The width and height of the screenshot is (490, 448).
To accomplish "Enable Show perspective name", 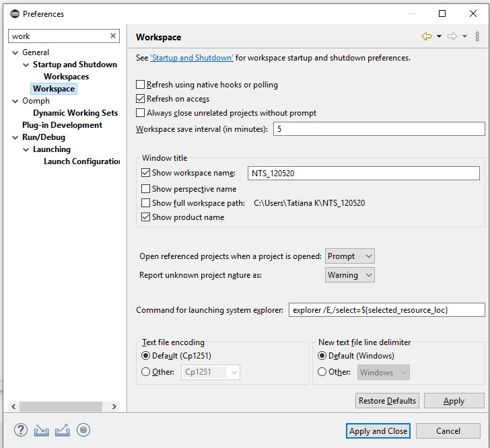I will tap(145, 189).
